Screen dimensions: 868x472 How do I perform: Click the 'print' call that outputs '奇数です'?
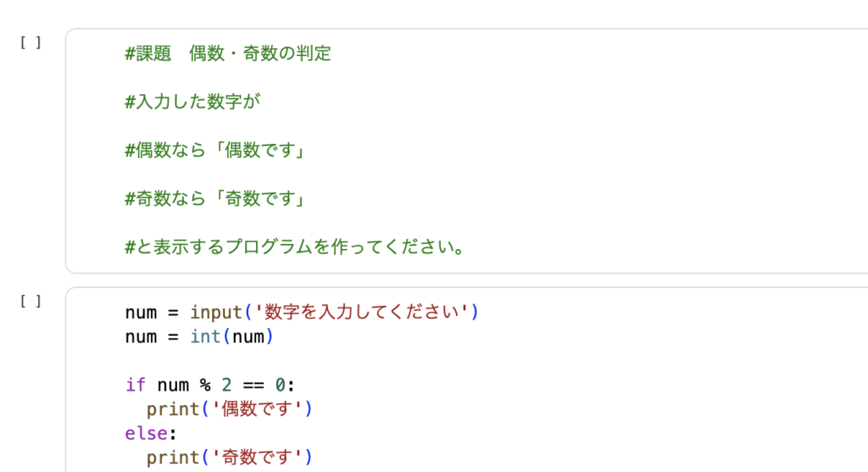pyautogui.click(x=173, y=458)
